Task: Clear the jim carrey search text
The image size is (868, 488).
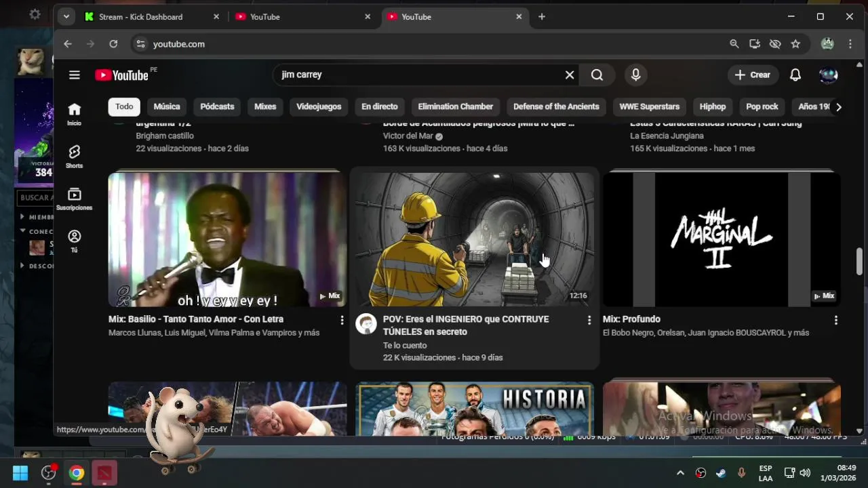Action: click(570, 75)
